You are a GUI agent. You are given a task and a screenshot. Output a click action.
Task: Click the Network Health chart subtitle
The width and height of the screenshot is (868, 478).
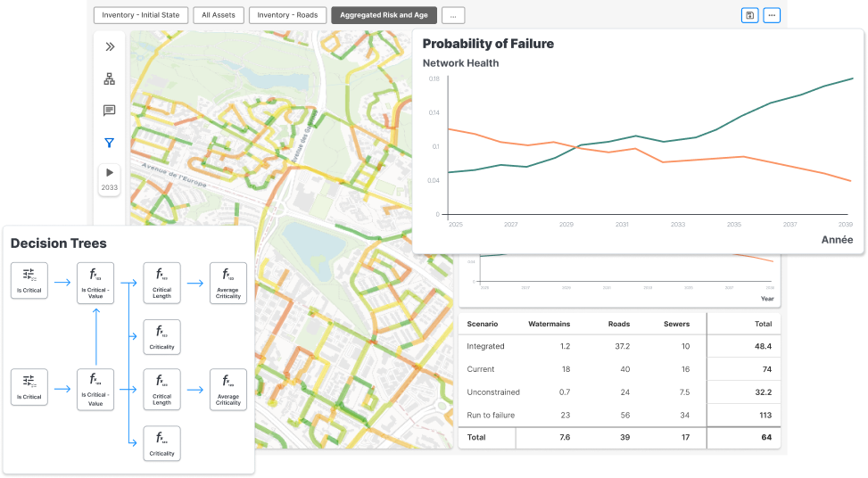click(460, 63)
